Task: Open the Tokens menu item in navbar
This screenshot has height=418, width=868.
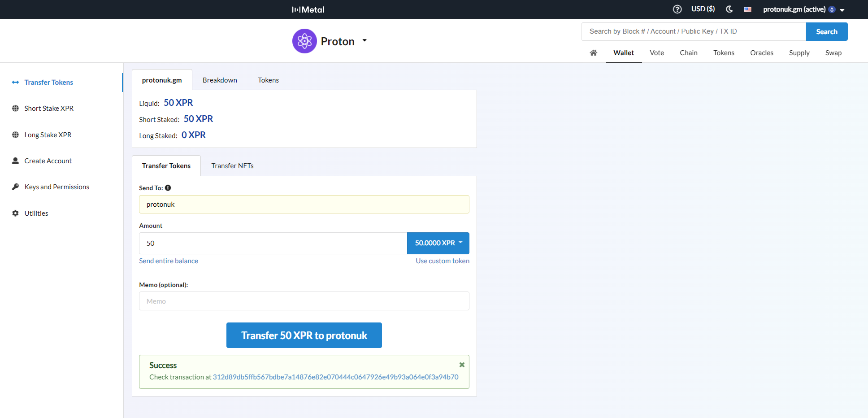Action: 724,53
